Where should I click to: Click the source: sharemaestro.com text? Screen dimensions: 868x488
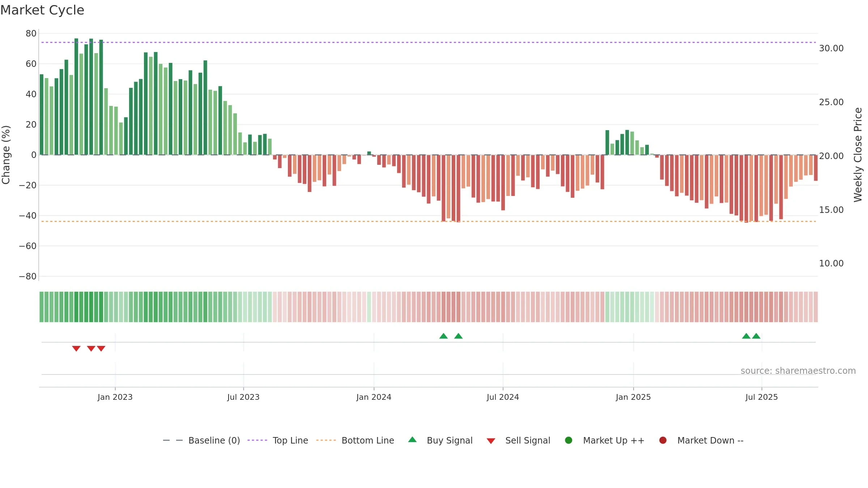coord(798,371)
